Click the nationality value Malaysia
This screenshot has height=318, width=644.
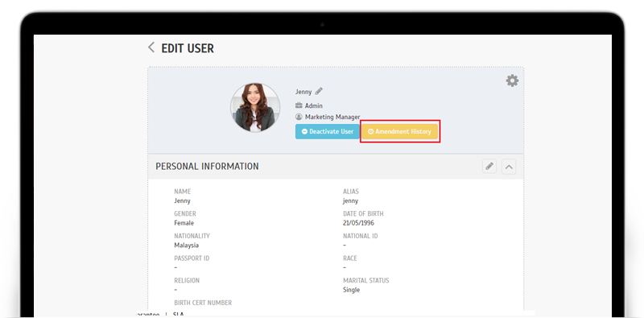click(x=187, y=246)
